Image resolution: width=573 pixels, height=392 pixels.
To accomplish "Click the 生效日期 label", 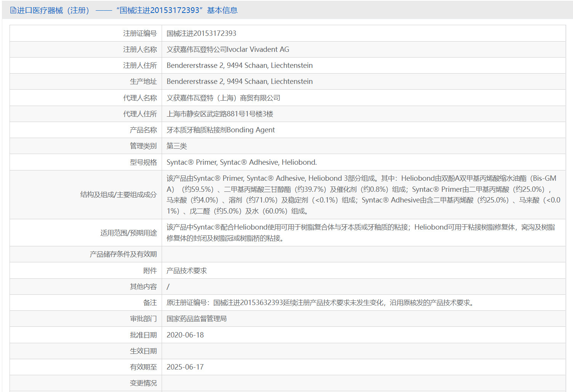I will [x=143, y=351].
